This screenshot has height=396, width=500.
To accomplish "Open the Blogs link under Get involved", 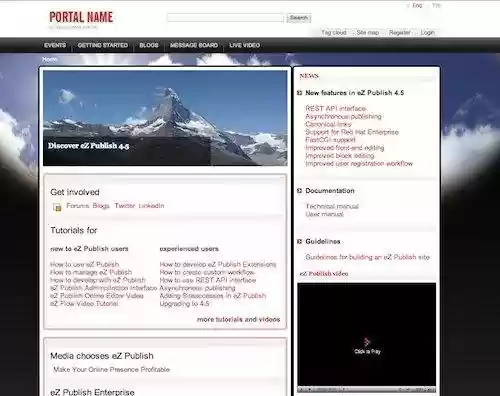I will click(x=101, y=206).
